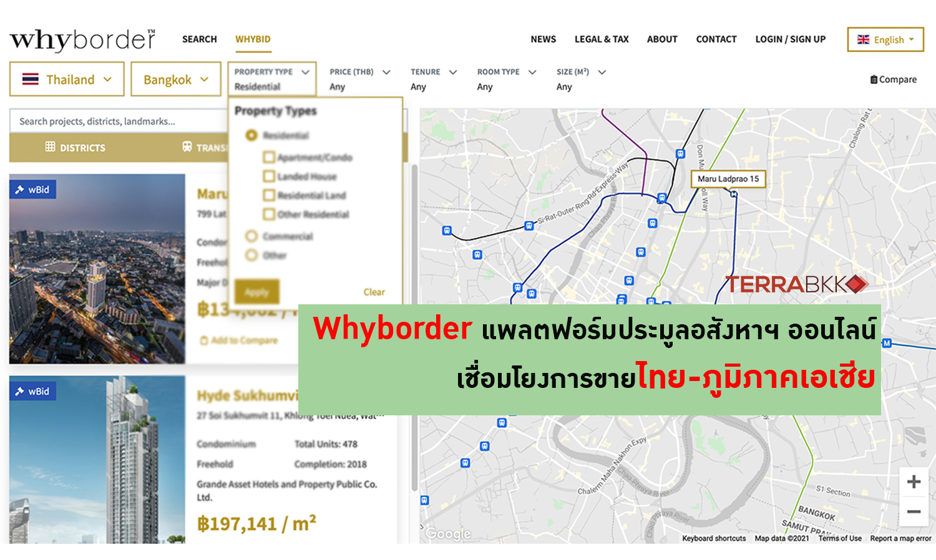
Task: Zoom out on the map
Action: 914,512
